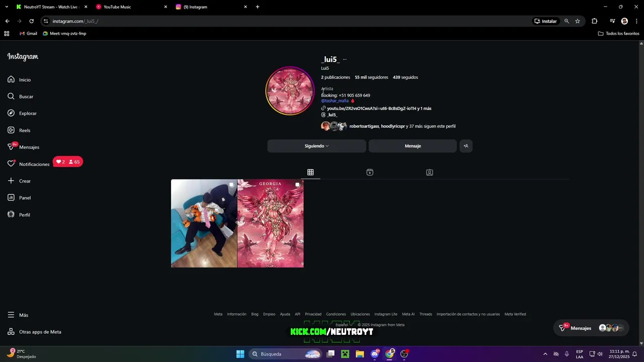644x362 pixels.
Task: Open the Threads _lui5_ link
Action: [330, 115]
